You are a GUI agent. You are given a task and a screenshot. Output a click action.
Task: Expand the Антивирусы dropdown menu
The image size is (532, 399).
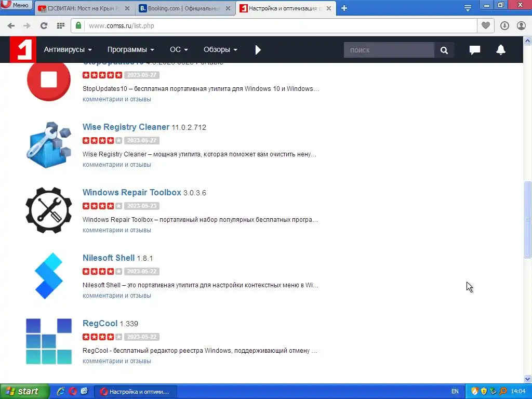pos(68,49)
